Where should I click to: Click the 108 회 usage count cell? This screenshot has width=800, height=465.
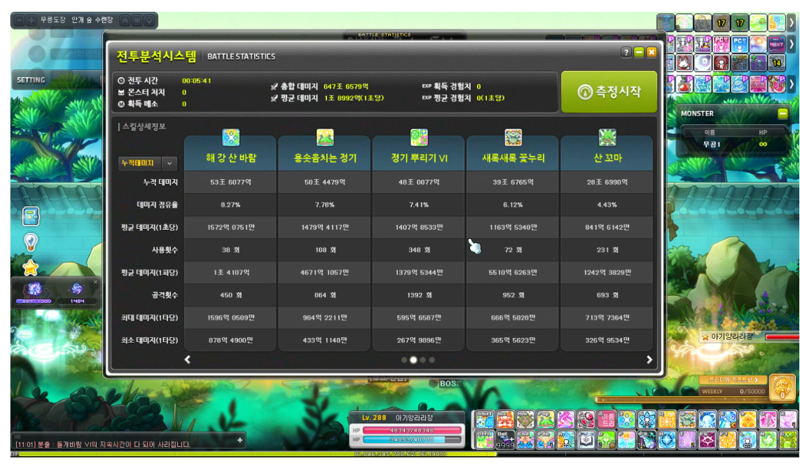325,250
